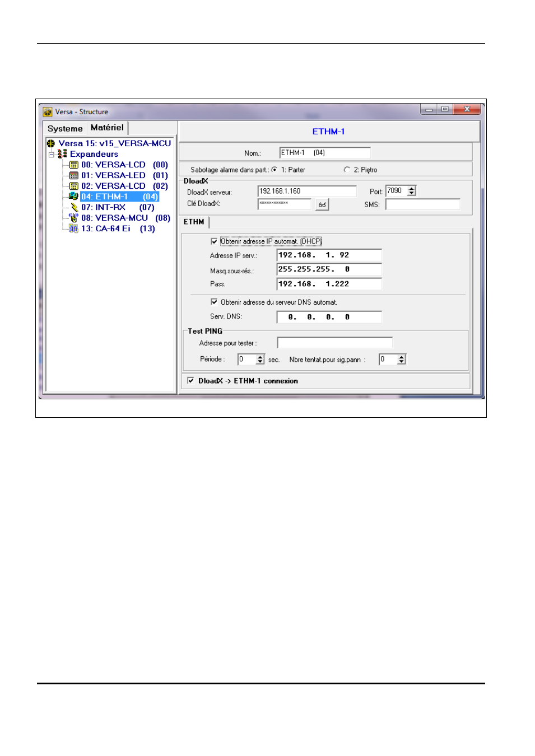
Task: Select tree row 04: ETHM-1 (04)
Action: coord(119,197)
